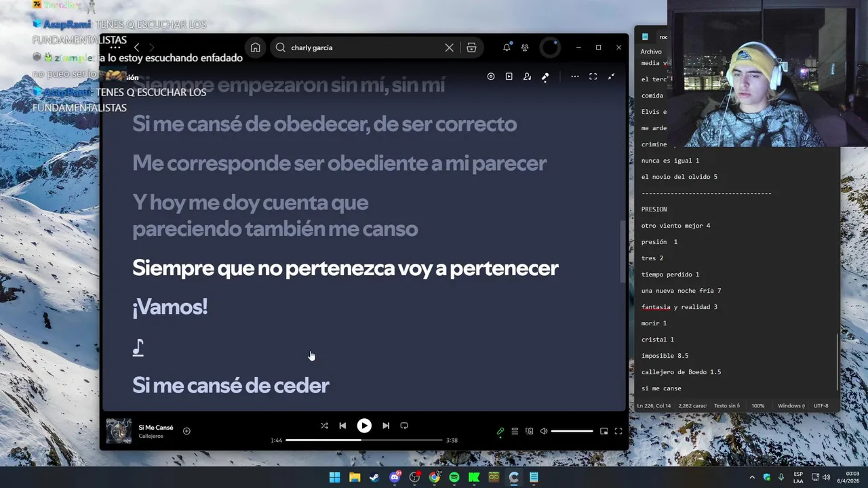The height and width of the screenshot is (488, 868).
Task: Open Connect to a device
Action: [x=530, y=431]
